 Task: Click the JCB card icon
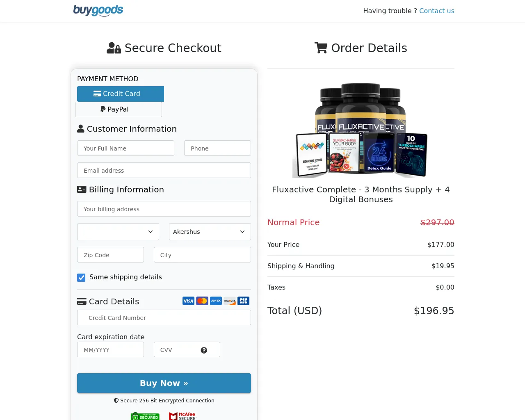coord(244,301)
